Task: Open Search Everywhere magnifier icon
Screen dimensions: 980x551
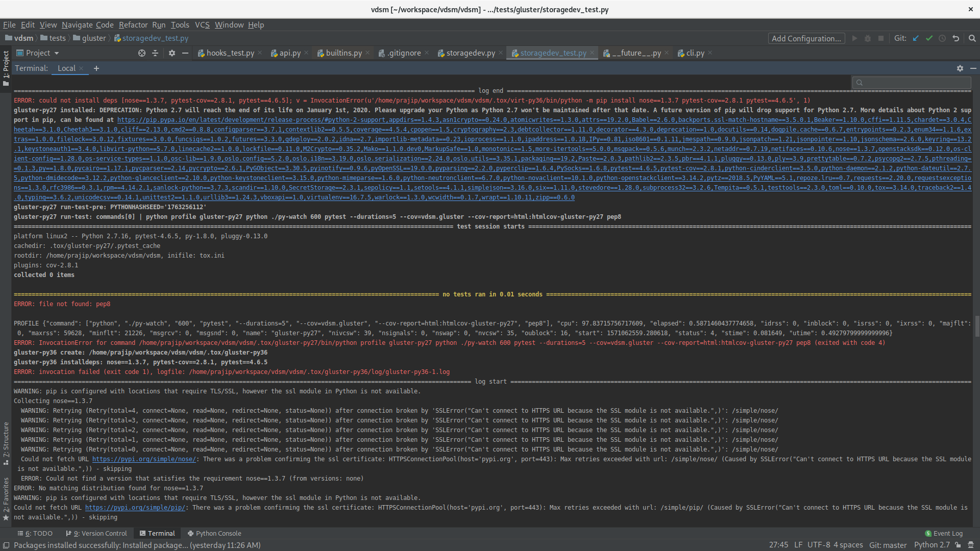Action: tap(972, 38)
